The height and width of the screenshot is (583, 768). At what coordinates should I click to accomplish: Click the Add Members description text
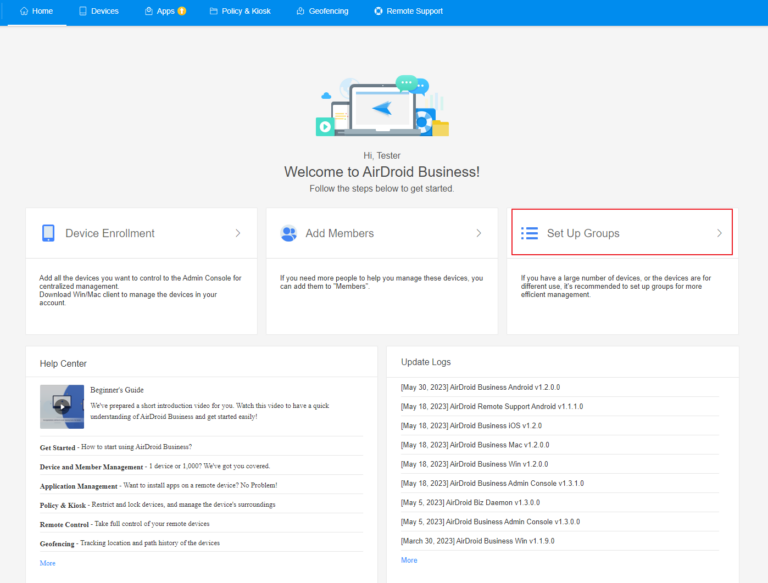pos(382,282)
